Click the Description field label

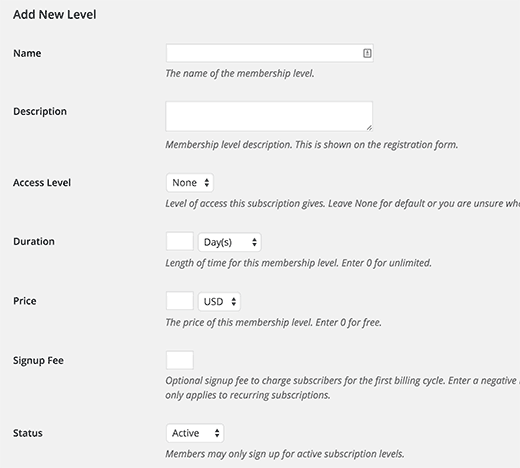click(40, 111)
